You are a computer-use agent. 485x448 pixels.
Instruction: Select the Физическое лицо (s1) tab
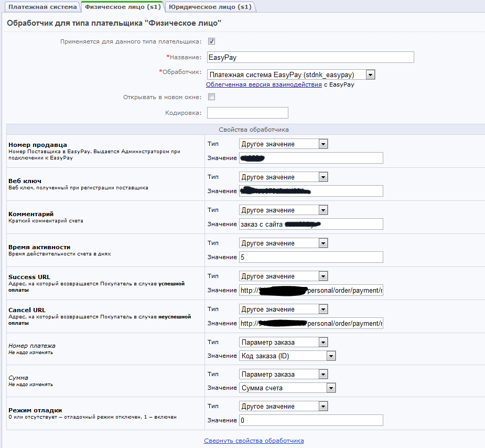click(x=123, y=6)
